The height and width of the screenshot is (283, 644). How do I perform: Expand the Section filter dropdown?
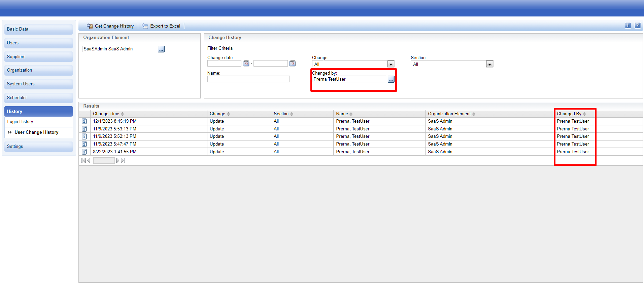point(489,64)
